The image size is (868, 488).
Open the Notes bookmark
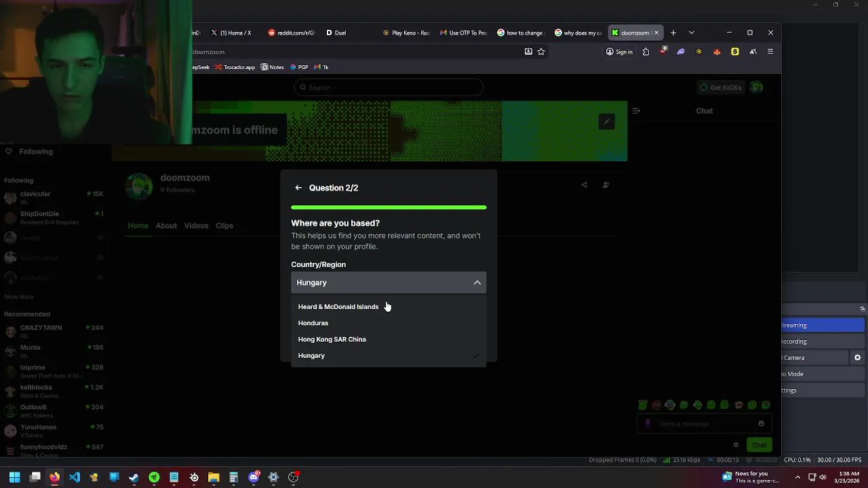pyautogui.click(x=272, y=67)
